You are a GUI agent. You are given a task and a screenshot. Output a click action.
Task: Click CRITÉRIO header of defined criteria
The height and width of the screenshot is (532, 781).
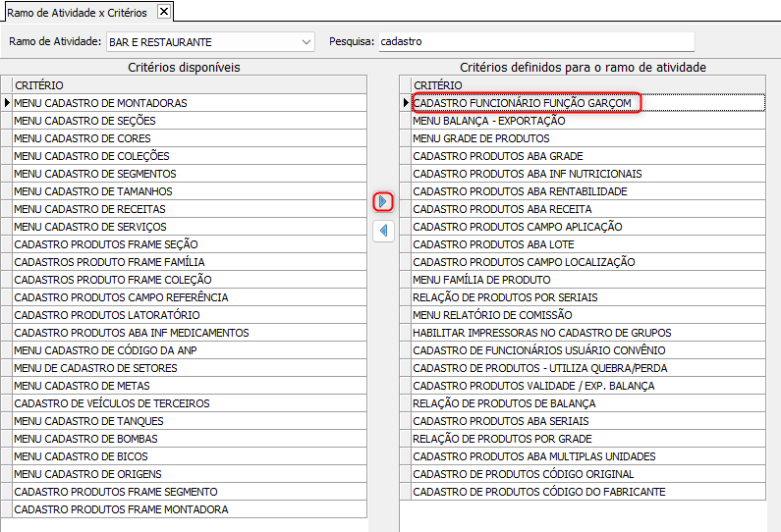(586, 85)
